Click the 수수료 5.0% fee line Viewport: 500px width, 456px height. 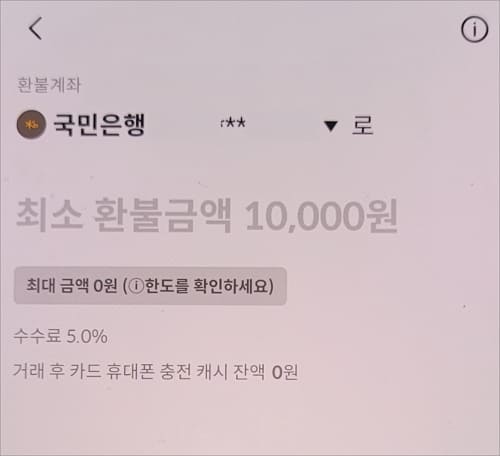pyautogui.click(x=60, y=336)
